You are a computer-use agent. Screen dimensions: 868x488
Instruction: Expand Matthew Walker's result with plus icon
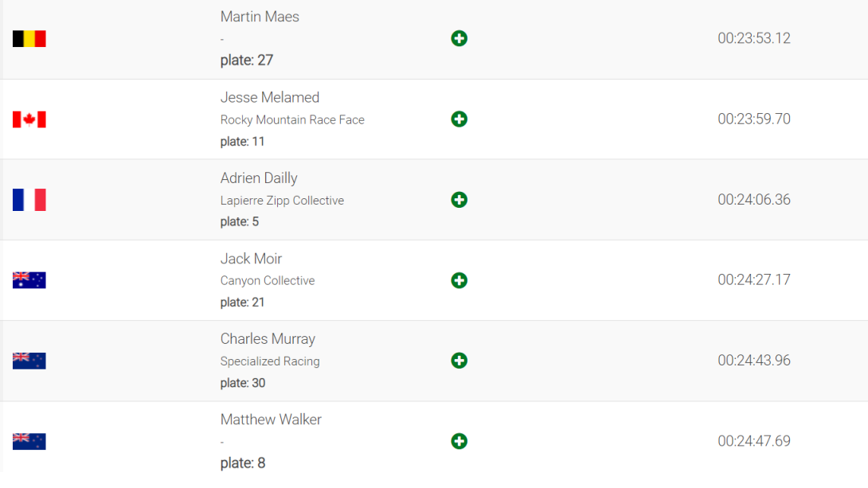click(x=459, y=441)
